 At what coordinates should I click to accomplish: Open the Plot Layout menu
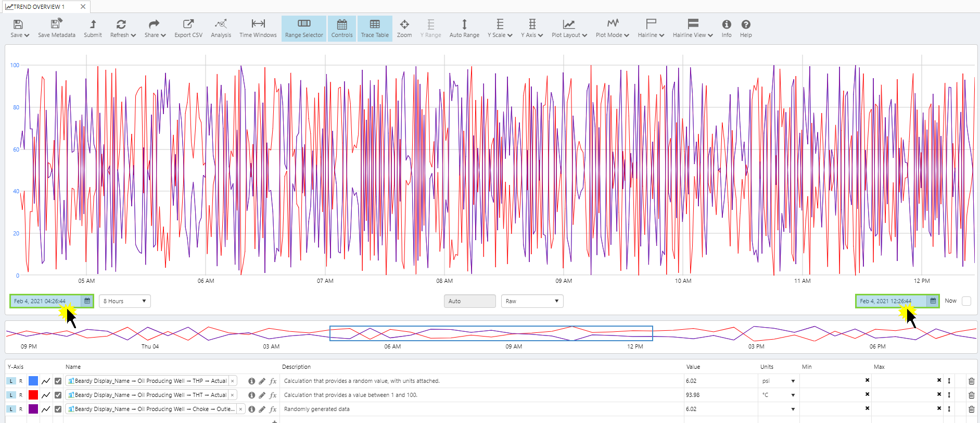pyautogui.click(x=569, y=28)
